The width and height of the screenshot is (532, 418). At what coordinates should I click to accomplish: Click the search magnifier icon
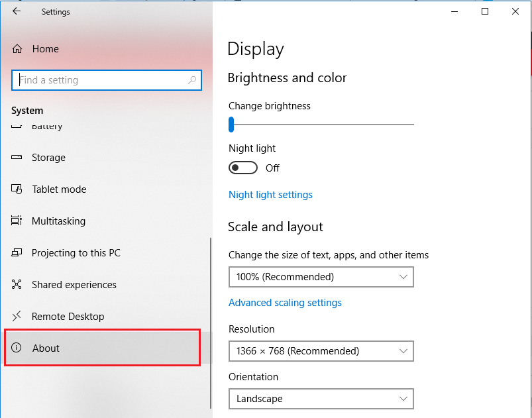click(192, 80)
